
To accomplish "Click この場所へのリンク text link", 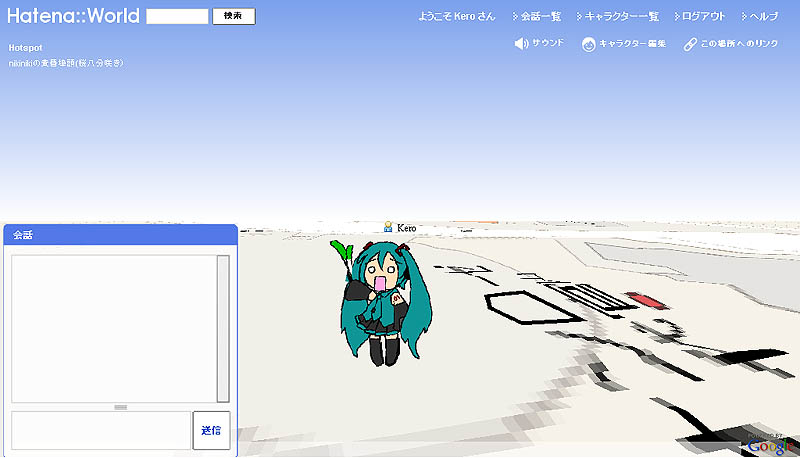I will tap(739, 44).
